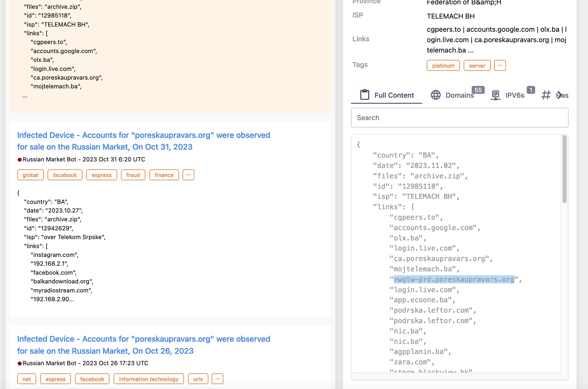This screenshot has width=588, height=389.
Task: Expand more tags after the urls tag
Action: [217, 379]
